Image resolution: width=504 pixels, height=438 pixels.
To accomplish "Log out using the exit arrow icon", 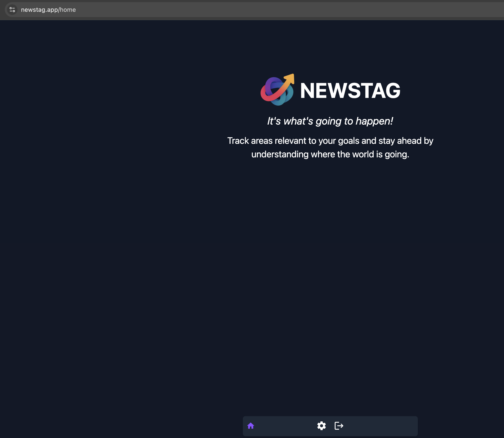I will [339, 426].
